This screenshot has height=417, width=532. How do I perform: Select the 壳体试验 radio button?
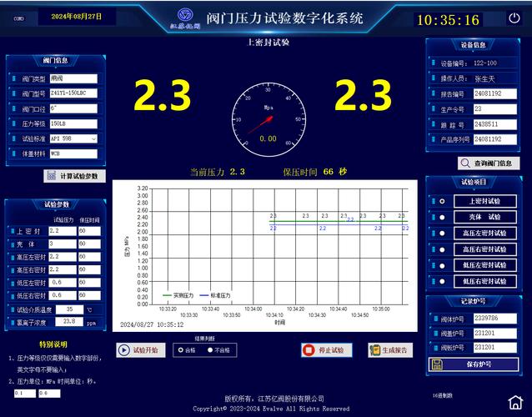pos(442,217)
